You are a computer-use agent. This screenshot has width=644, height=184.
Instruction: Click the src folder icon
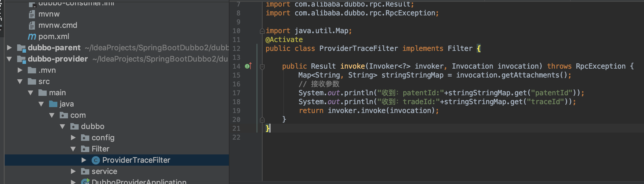32,82
